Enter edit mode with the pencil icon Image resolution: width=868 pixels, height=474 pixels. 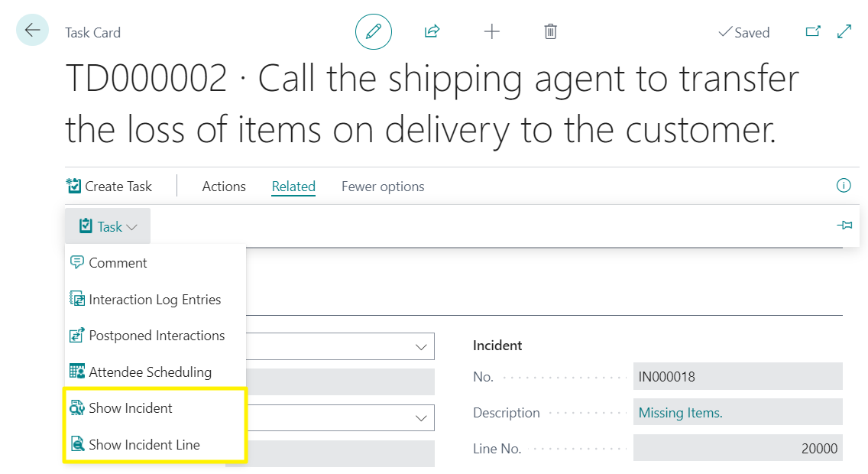[x=373, y=31]
